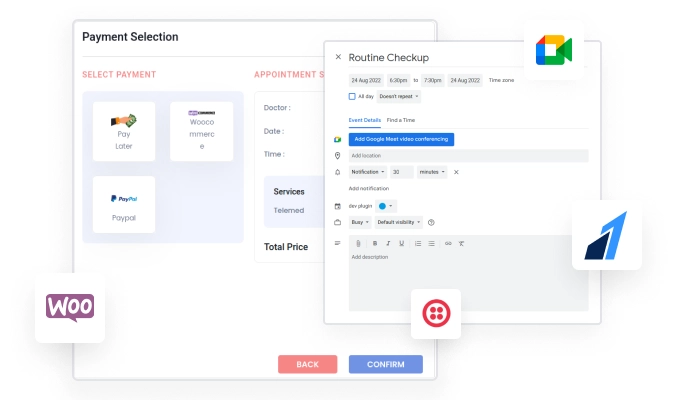This screenshot has height=400, width=684.
Task: Toggle underline in description toolbar
Action: (401, 243)
